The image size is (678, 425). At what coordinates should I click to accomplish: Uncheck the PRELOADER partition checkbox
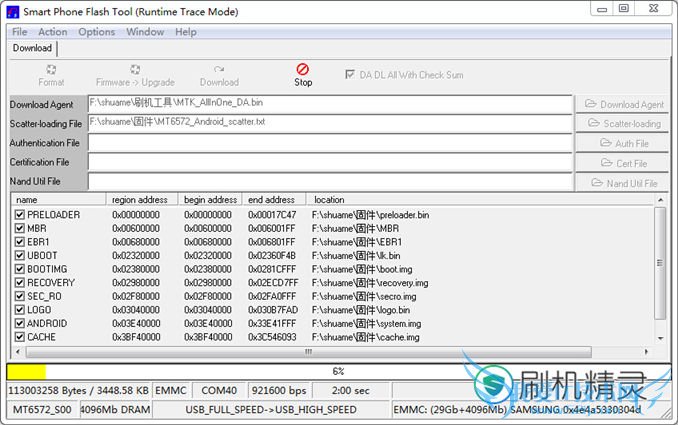coord(19,214)
